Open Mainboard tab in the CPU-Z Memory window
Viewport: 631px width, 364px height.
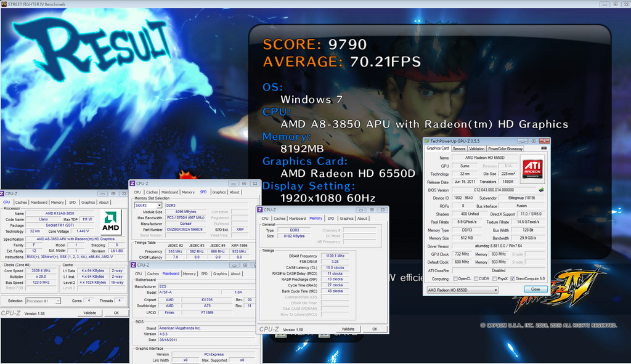pos(298,219)
